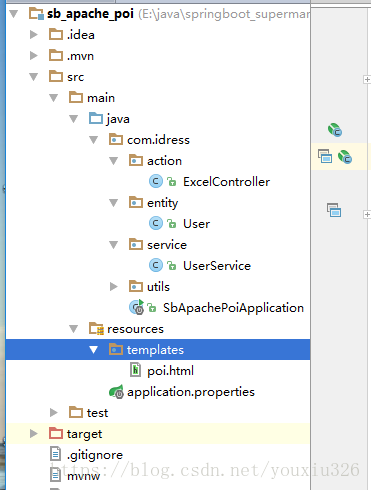Select the com.idress package
Image resolution: width=371 pixels, height=490 pixels.
tap(149, 140)
